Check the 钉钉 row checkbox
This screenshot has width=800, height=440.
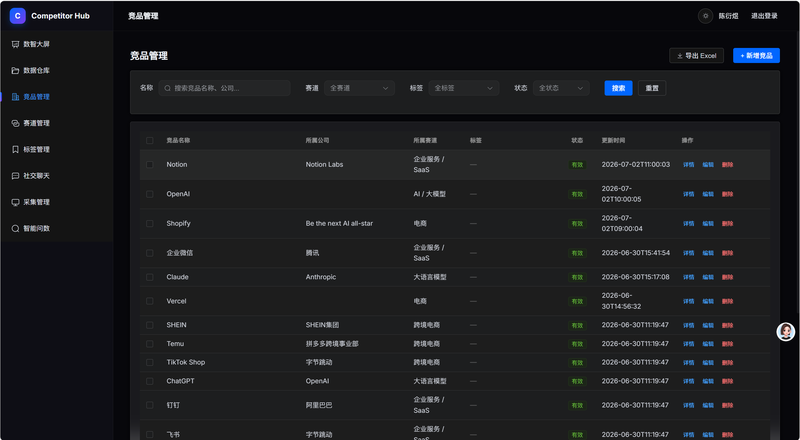coord(149,405)
